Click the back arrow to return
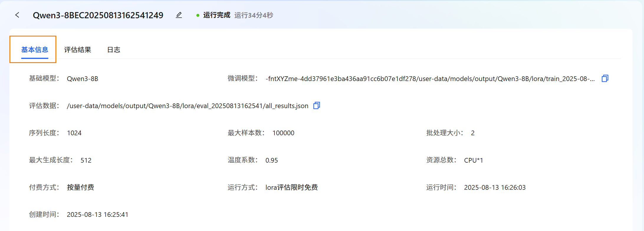This screenshot has height=231, width=644. point(17,15)
